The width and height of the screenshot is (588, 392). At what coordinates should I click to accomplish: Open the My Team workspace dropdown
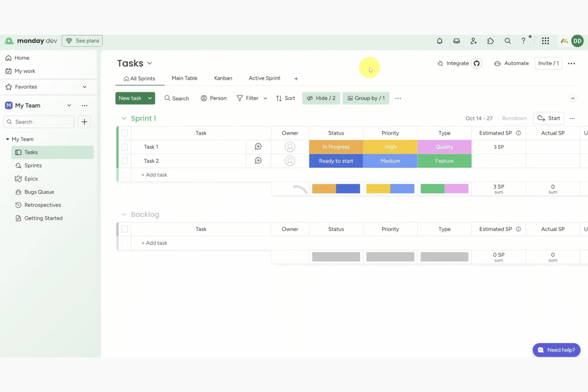pyautogui.click(x=69, y=106)
